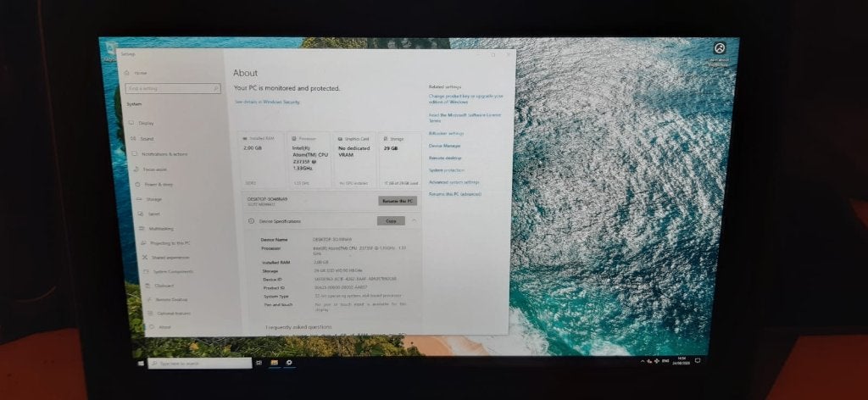
Task: Open System Components in sidebar
Action: [x=169, y=272]
